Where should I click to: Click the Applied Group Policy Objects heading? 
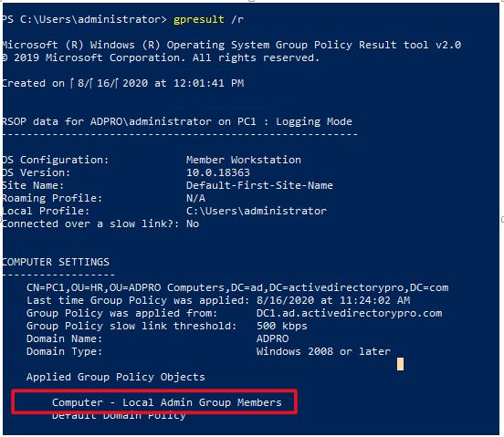[116, 377]
